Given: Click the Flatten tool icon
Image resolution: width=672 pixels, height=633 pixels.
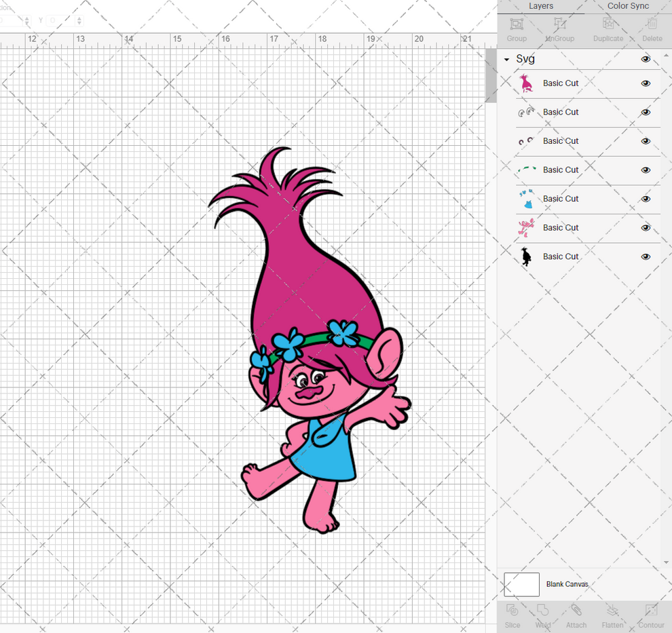Looking at the screenshot, I should (612, 615).
